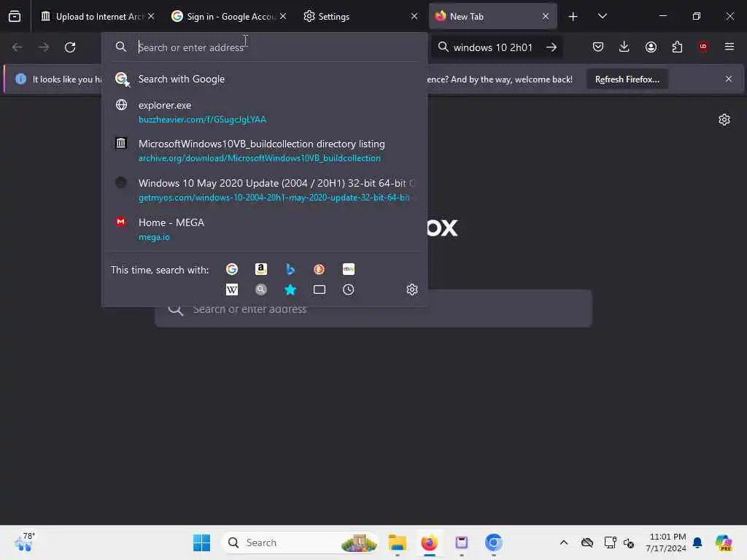747x560 pixels.
Task: Open Windows 10 May 2020 Update suggestion
Action: [264, 190]
